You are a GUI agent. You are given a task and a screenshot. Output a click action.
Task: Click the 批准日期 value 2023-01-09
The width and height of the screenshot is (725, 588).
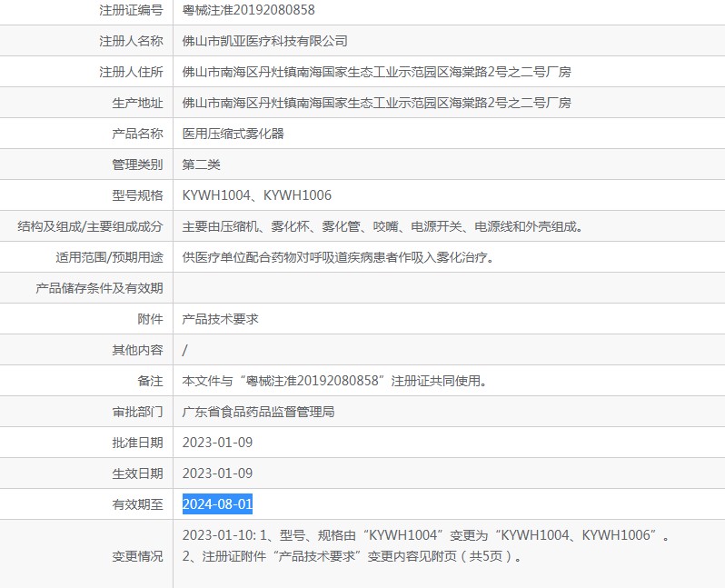217,443
